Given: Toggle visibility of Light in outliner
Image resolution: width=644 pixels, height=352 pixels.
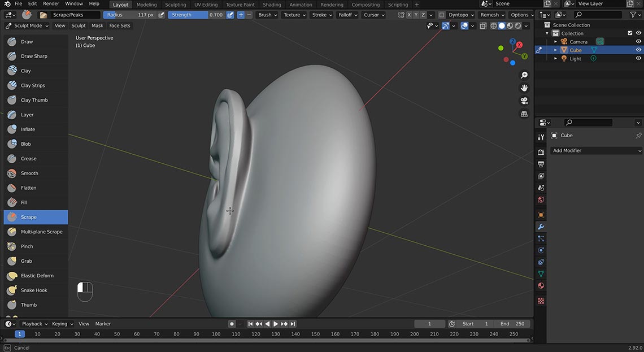Looking at the screenshot, I should pos(638,58).
